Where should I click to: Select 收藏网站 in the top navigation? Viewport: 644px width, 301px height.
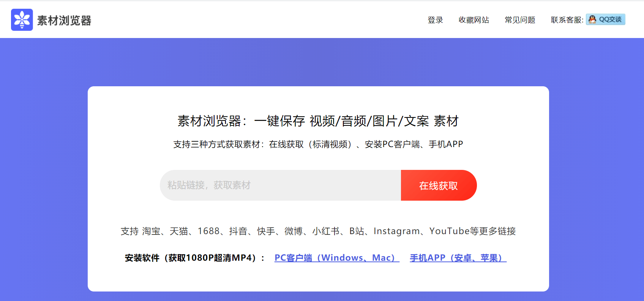(474, 20)
